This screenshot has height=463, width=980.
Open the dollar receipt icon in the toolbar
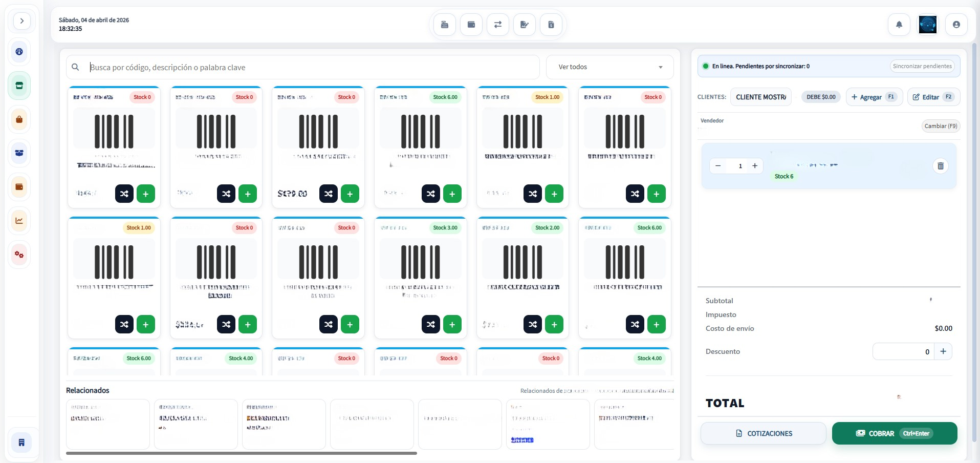551,24
